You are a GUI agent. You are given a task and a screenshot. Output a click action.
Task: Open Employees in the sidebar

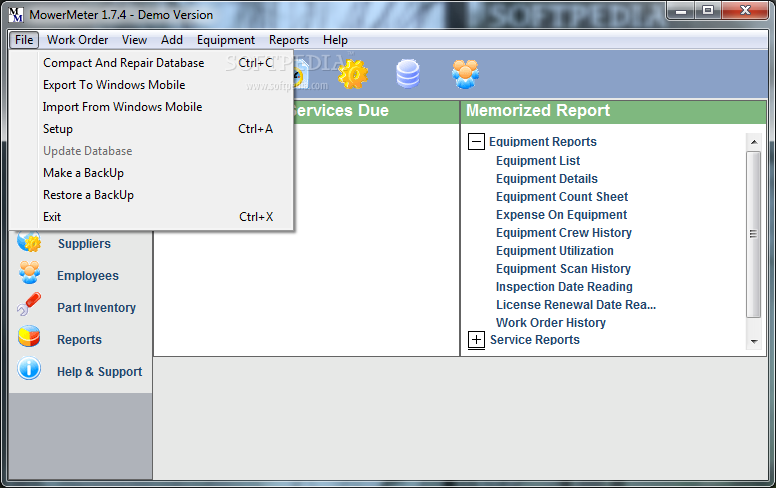tap(88, 276)
